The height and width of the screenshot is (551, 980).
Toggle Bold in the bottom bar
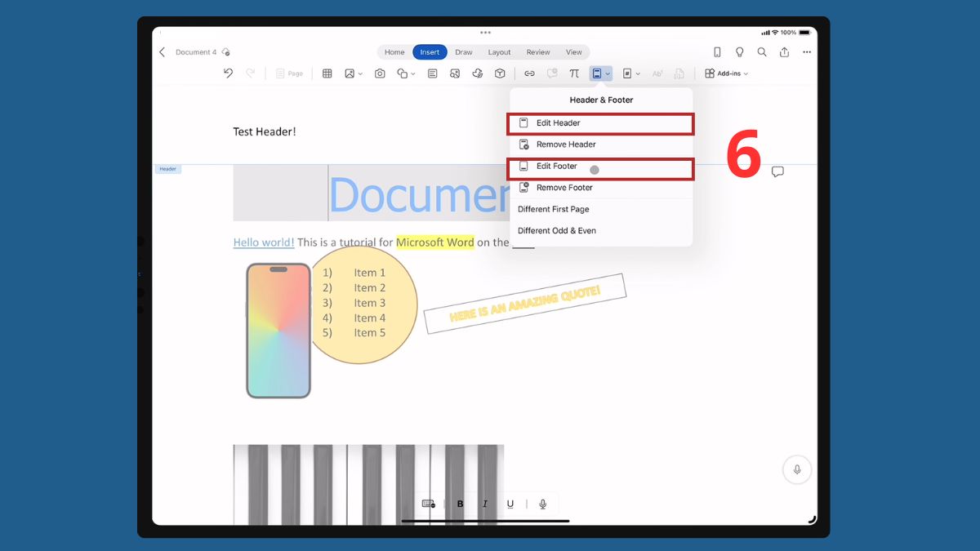[x=461, y=504]
